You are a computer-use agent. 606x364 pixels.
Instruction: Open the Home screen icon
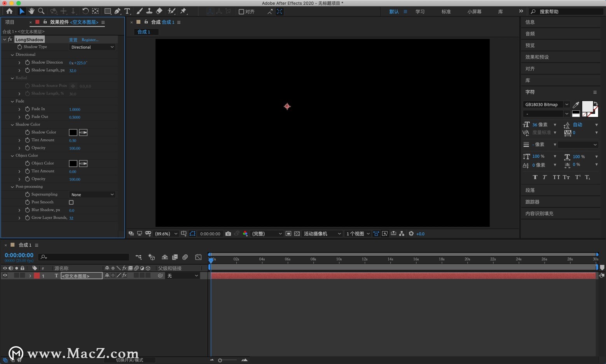(x=9, y=11)
